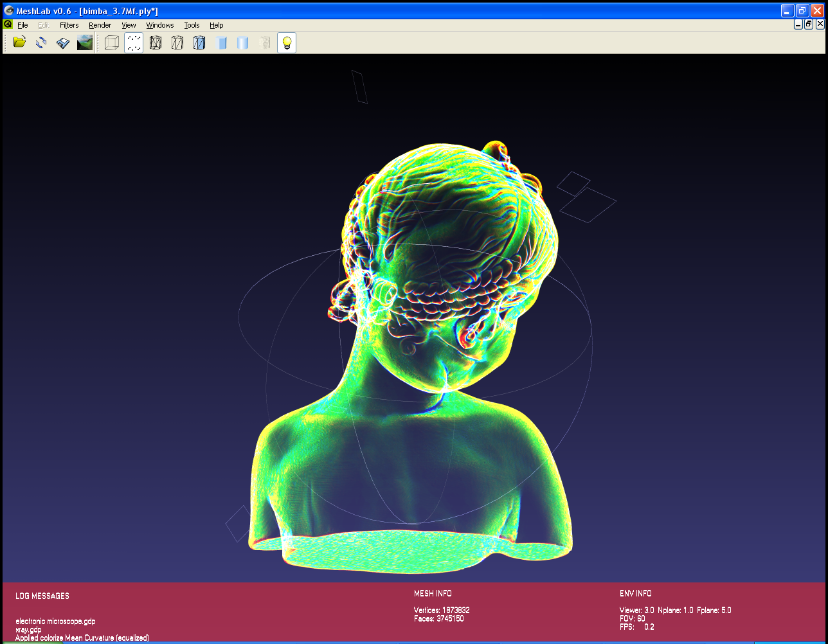Enable Flat shading render mode
Image resolution: width=828 pixels, height=644 pixels.
(x=222, y=43)
